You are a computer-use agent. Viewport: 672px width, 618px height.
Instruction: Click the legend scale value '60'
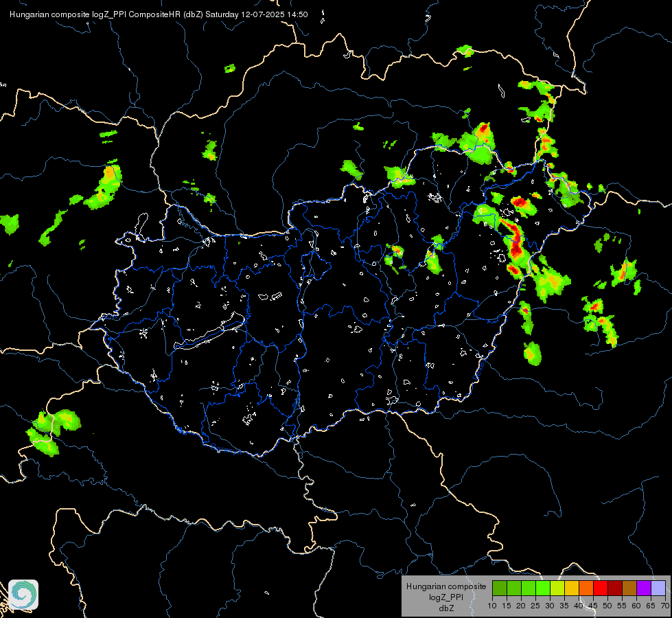point(636,606)
